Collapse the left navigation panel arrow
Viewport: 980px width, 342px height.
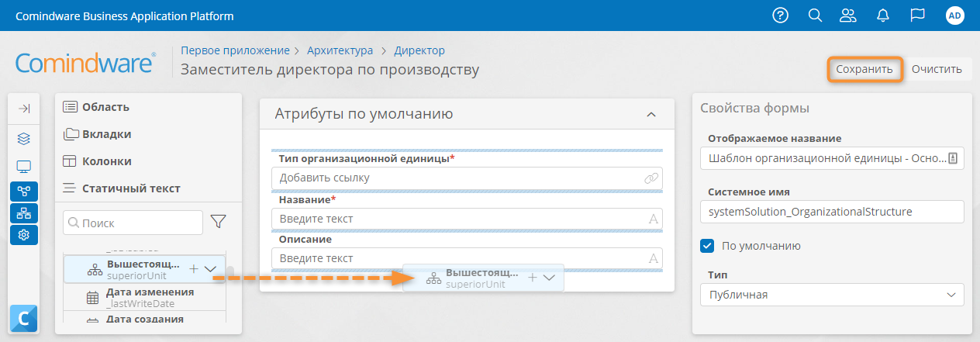click(x=23, y=109)
